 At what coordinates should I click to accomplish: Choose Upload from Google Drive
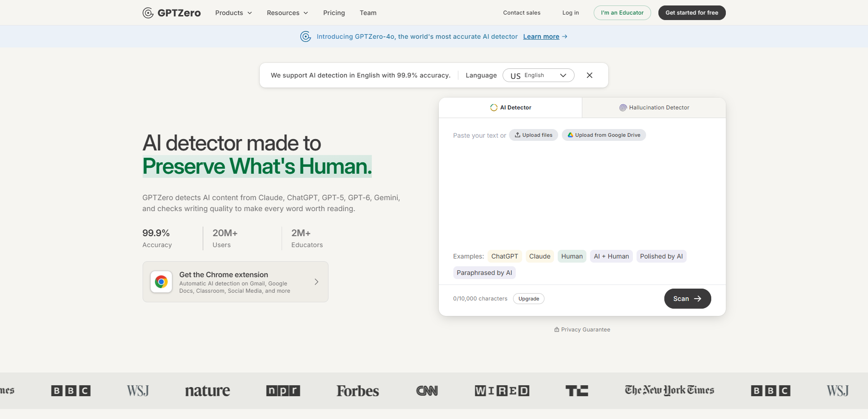pos(604,135)
